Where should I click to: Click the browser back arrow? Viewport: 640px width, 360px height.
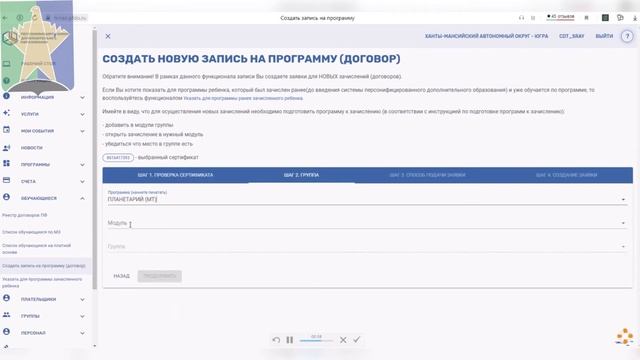(5, 18)
